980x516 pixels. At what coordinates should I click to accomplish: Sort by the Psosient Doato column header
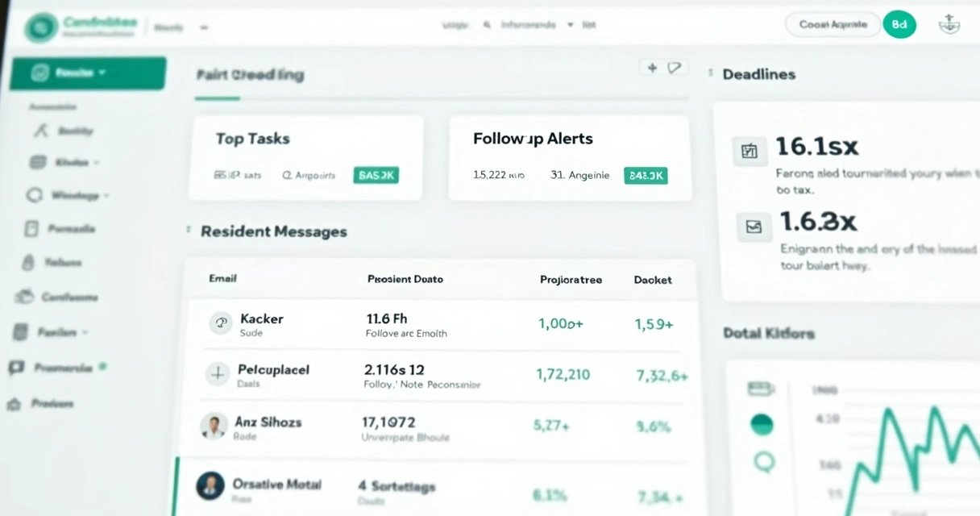[405, 279]
